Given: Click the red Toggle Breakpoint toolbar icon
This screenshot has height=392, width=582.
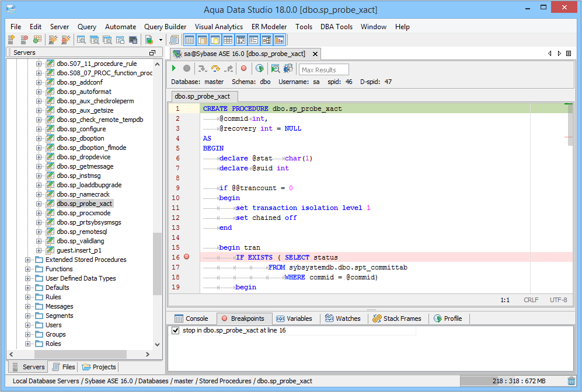Looking at the screenshot, I should (x=244, y=69).
